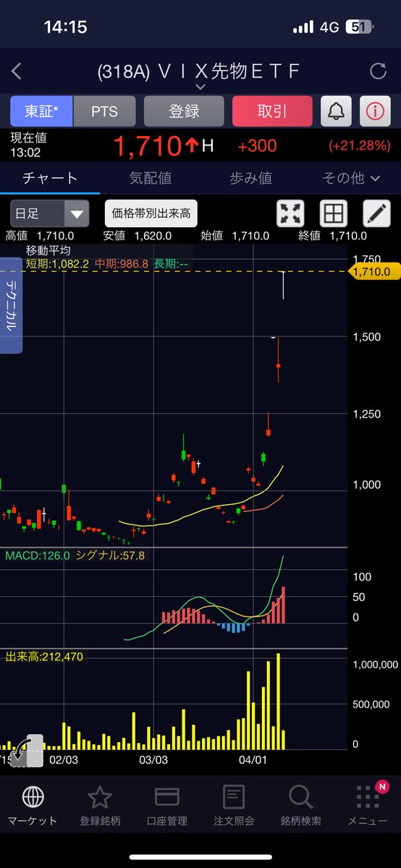Open the red info icon
The image size is (401, 868).
(375, 112)
